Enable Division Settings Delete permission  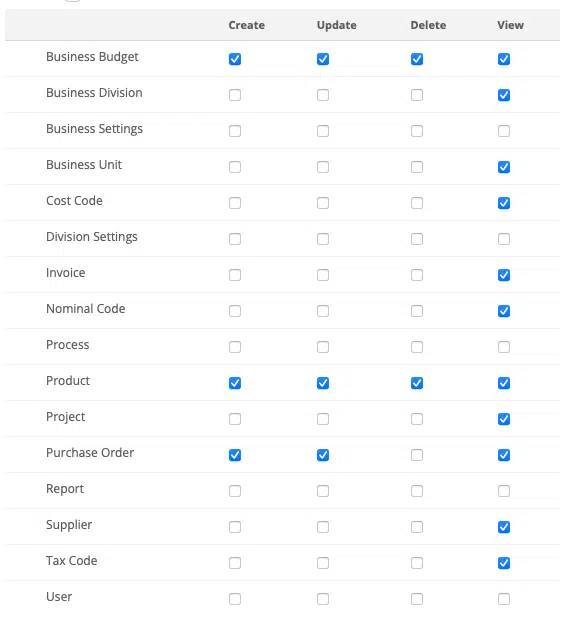pos(417,239)
